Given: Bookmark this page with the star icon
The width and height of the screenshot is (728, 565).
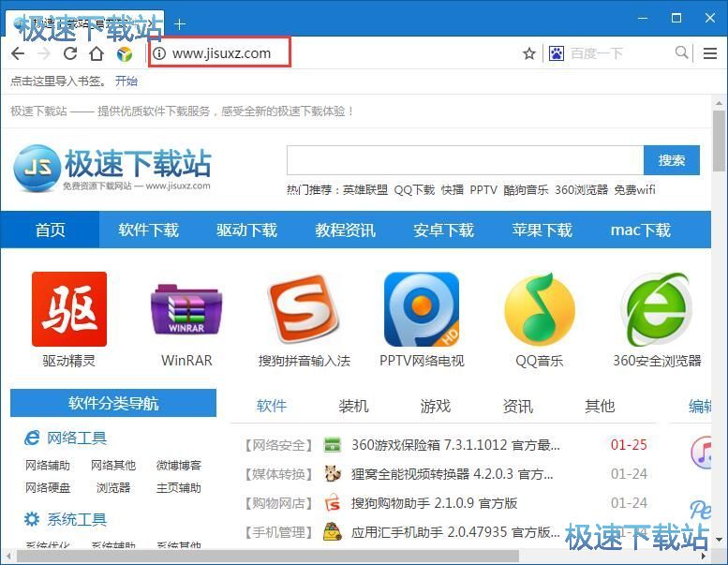Looking at the screenshot, I should [x=528, y=53].
